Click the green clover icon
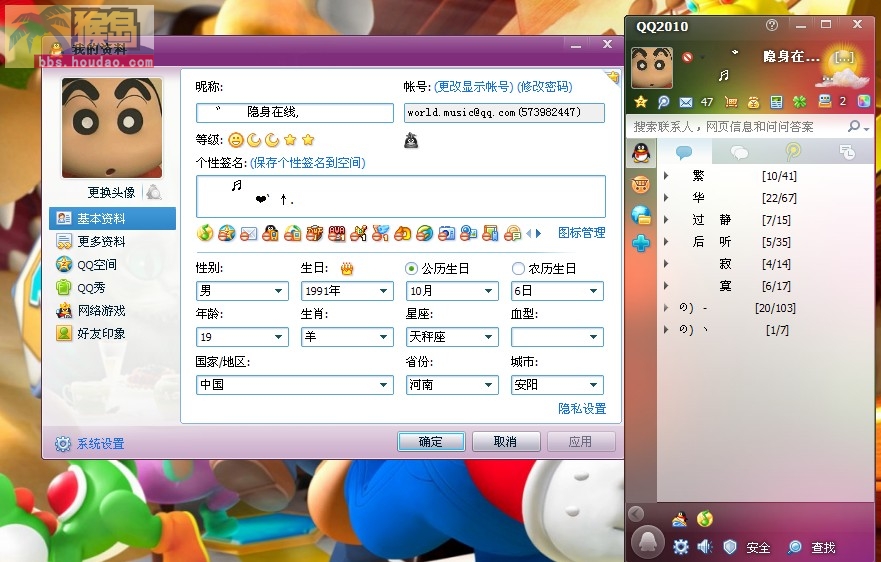The width and height of the screenshot is (881, 562). click(799, 102)
